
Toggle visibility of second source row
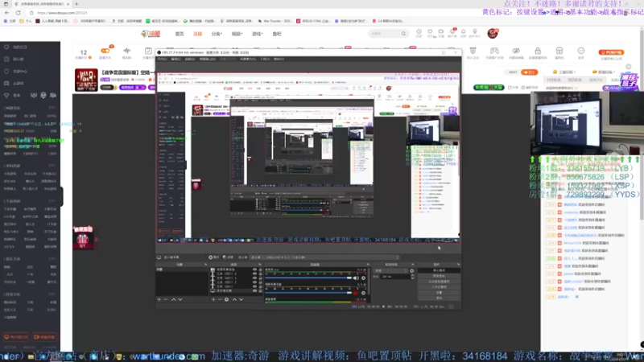(x=254, y=274)
